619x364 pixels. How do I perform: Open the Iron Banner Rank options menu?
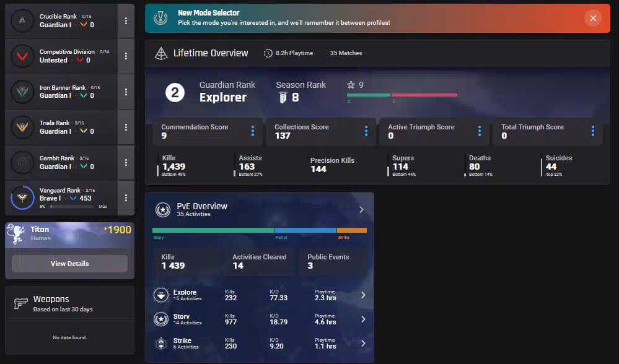click(x=126, y=92)
